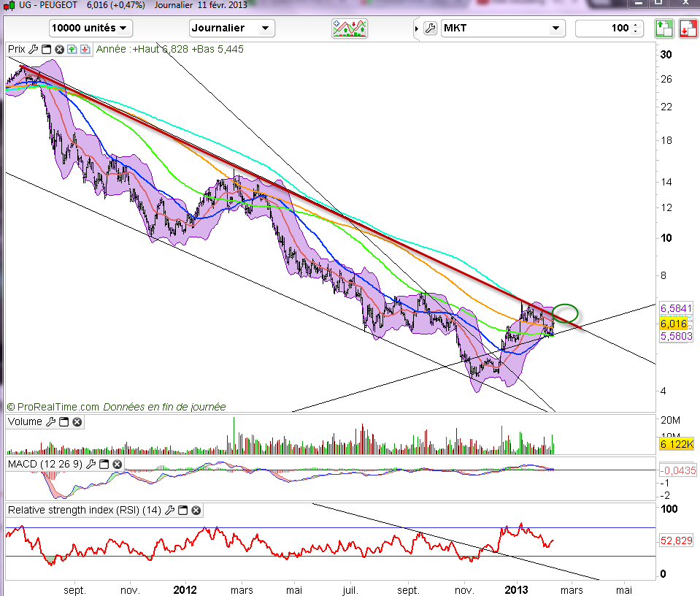The height and width of the screenshot is (596, 700).
Task: Maximize the Prix price panel
Action: pos(47,50)
